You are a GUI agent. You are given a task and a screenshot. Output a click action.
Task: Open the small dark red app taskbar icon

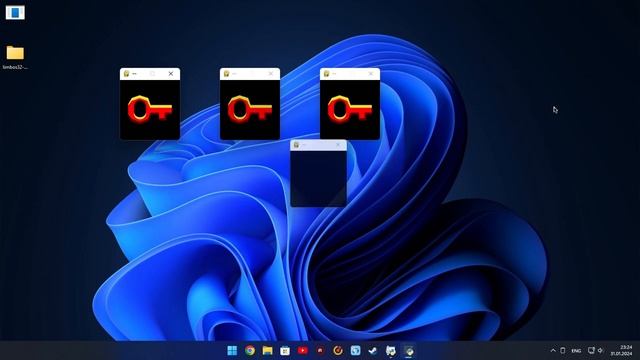click(320, 350)
